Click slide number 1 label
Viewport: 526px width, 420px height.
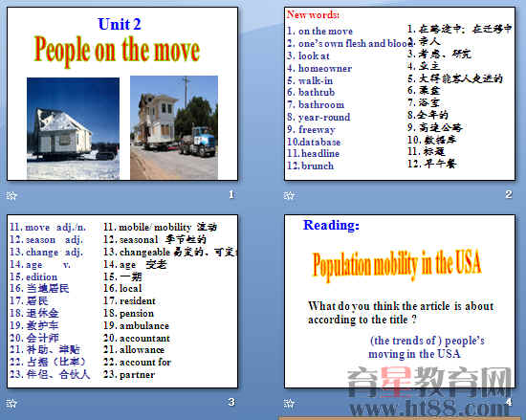(231, 194)
